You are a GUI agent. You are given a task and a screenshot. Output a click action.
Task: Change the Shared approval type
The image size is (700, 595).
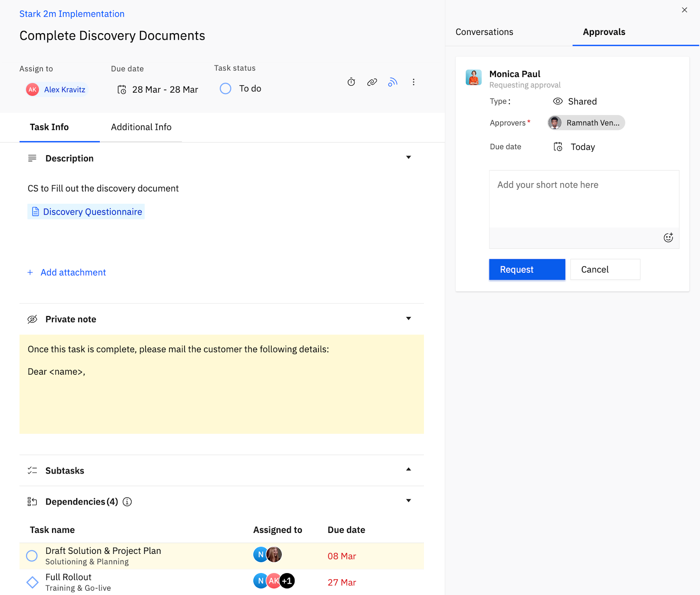coord(575,101)
